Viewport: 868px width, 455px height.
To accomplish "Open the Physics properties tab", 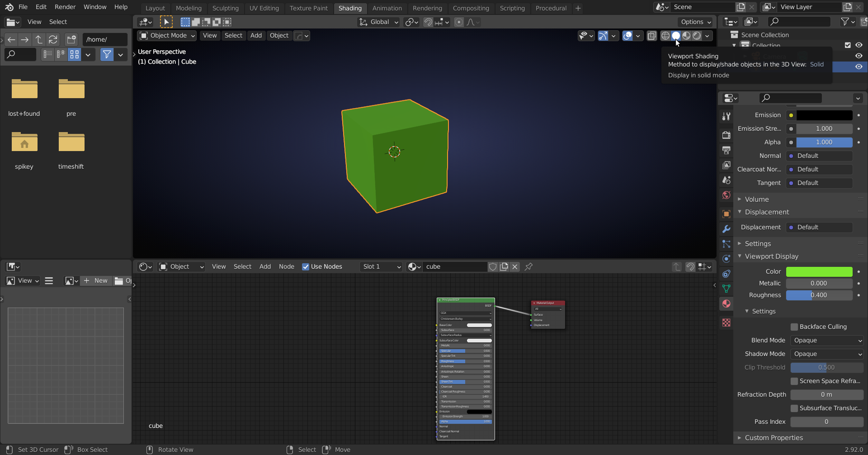I will (x=726, y=259).
